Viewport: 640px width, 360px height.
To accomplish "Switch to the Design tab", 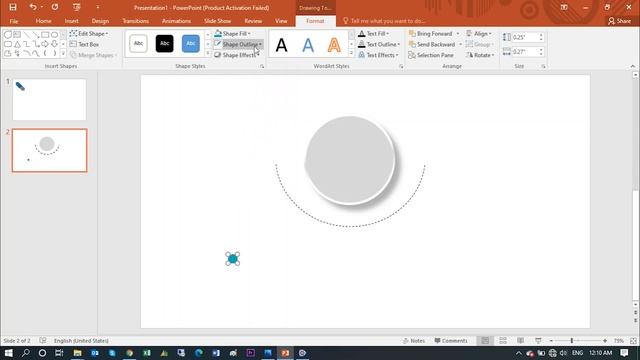I will pos(100,21).
